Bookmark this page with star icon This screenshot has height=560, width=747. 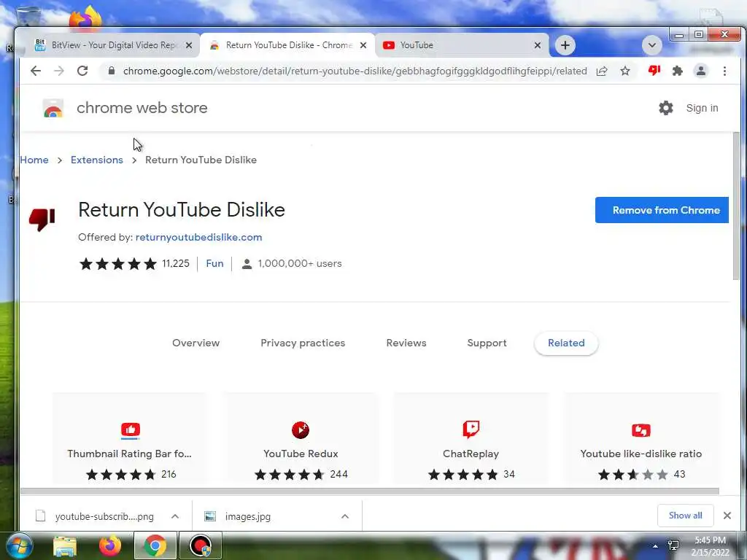625,71
